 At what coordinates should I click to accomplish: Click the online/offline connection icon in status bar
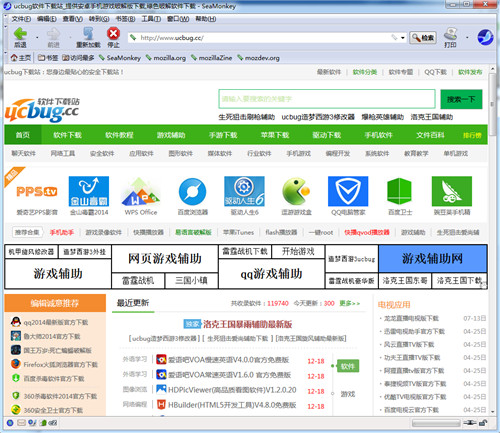470,423
